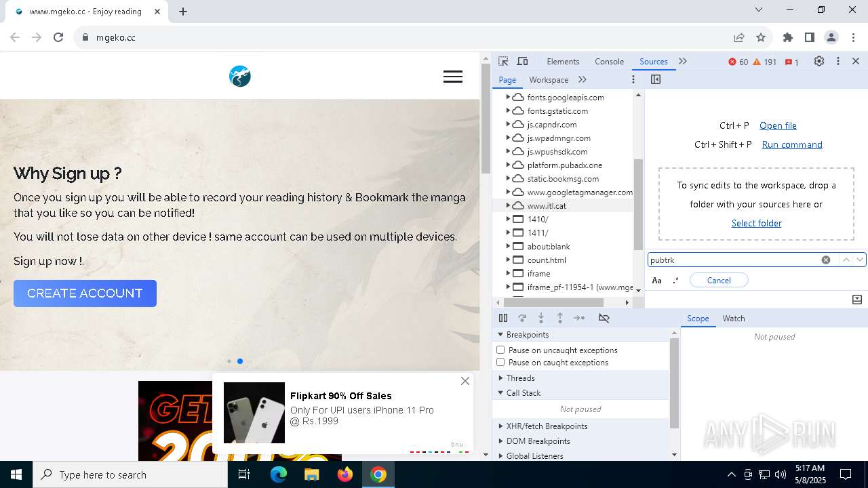The image size is (868, 488).
Task: Deactivate breakpoints icon
Action: click(x=604, y=318)
